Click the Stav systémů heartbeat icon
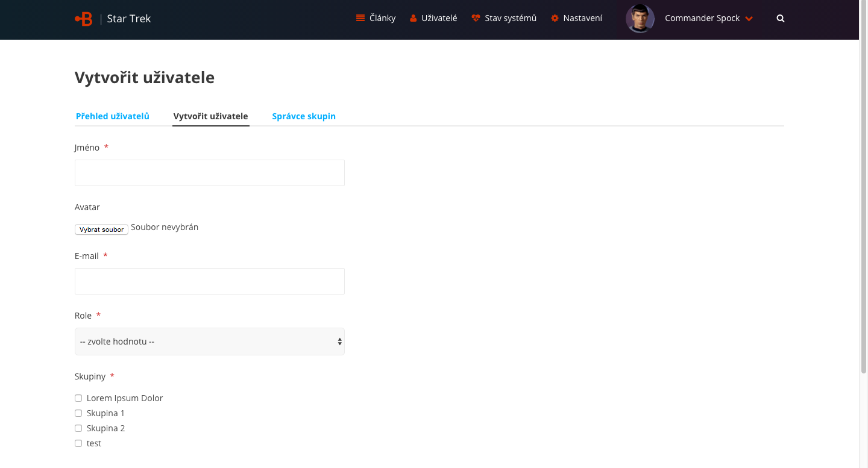The height and width of the screenshot is (468, 868). point(476,18)
